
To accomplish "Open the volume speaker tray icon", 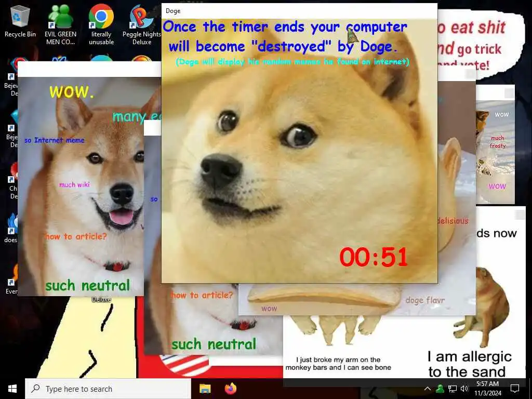I will (464, 389).
